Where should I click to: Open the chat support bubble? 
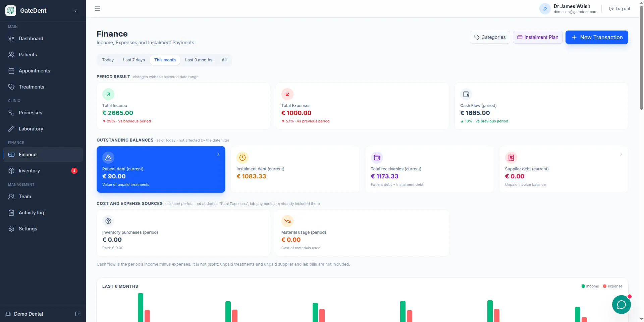pyautogui.click(x=622, y=305)
